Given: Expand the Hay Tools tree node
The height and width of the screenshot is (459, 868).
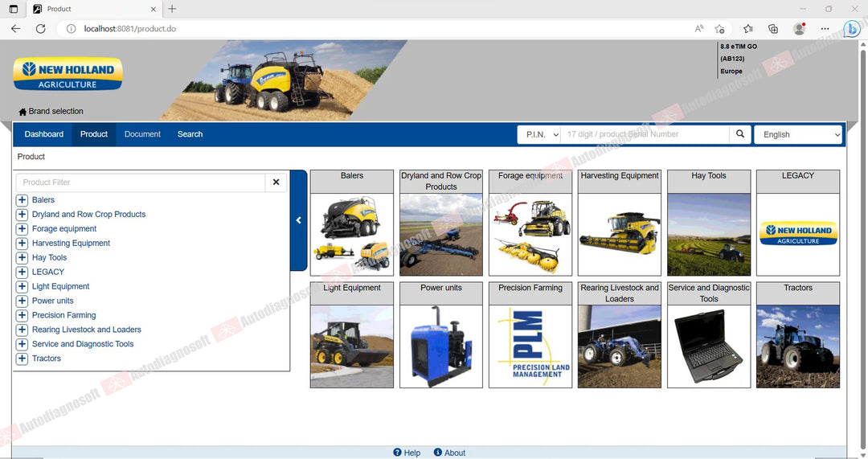Looking at the screenshot, I should pyautogui.click(x=22, y=257).
